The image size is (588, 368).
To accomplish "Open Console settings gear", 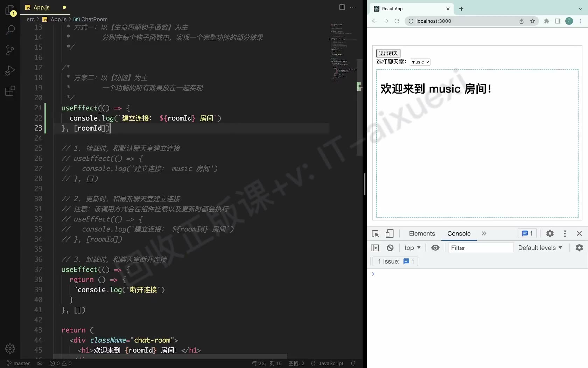I will pos(580,248).
